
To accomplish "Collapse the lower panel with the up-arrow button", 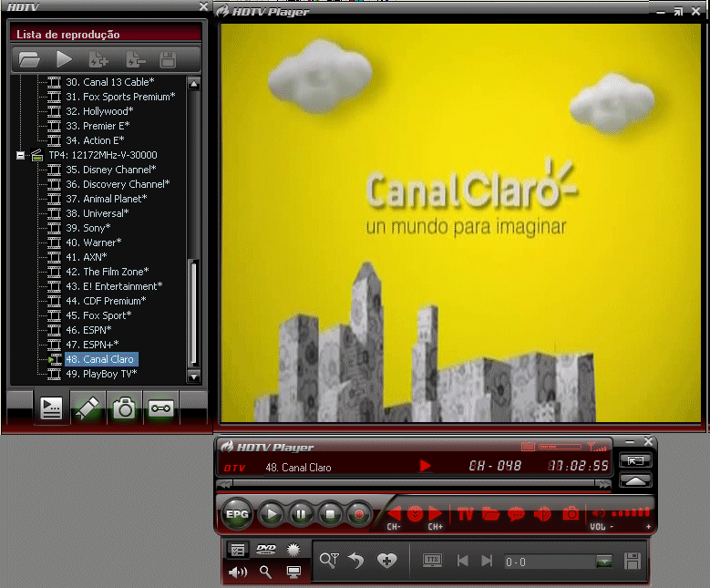I will (x=635, y=480).
